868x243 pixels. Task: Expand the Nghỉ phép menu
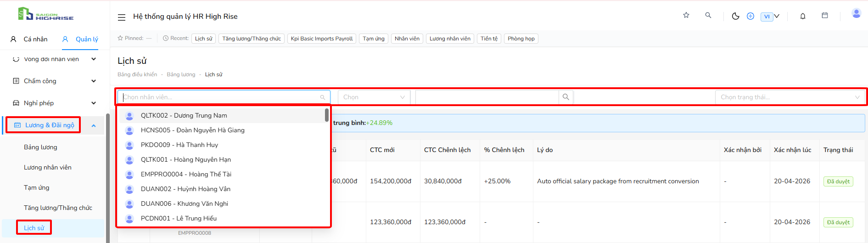click(55, 103)
